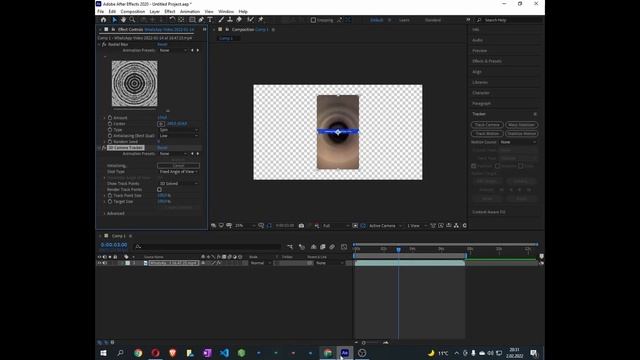Viewport: 640px width, 360px height.
Task: Click the timeline current time indicator handle
Action: point(398,249)
